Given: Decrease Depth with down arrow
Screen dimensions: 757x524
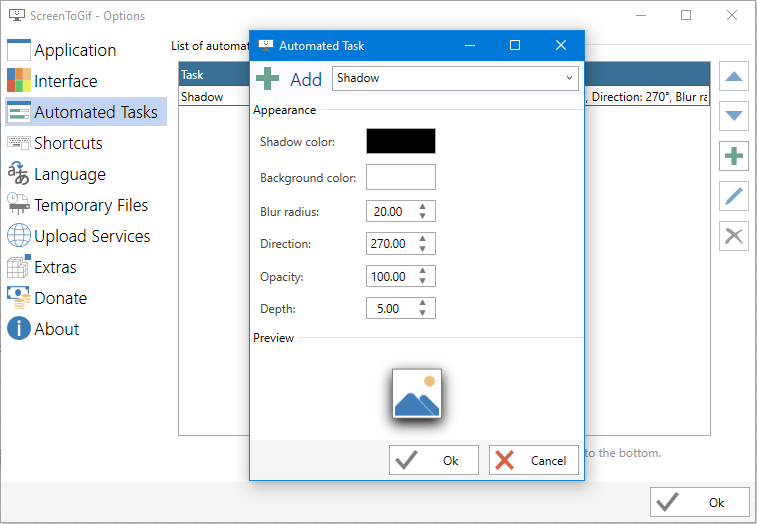Looking at the screenshot, I should tap(422, 313).
